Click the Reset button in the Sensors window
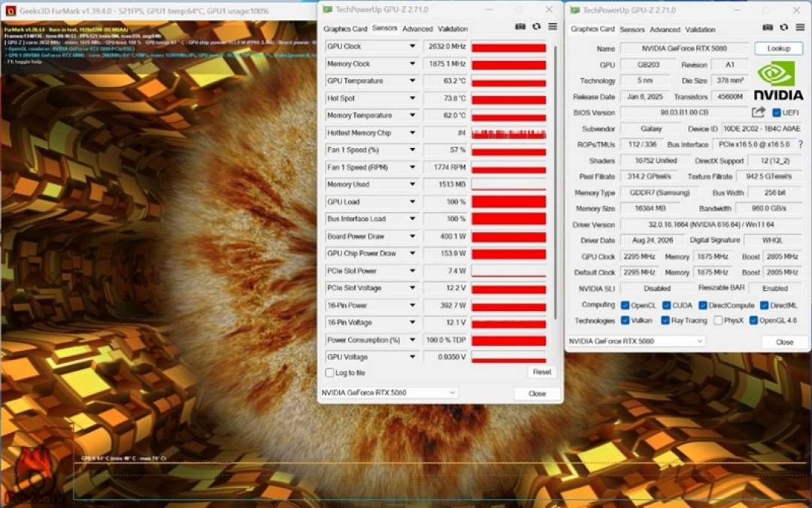 coord(541,372)
